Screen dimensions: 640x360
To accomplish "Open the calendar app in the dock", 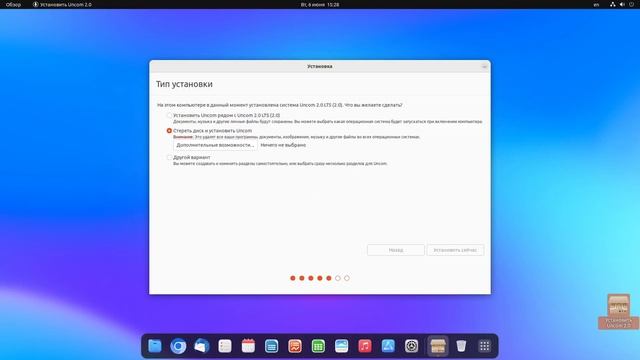I will click(248, 346).
